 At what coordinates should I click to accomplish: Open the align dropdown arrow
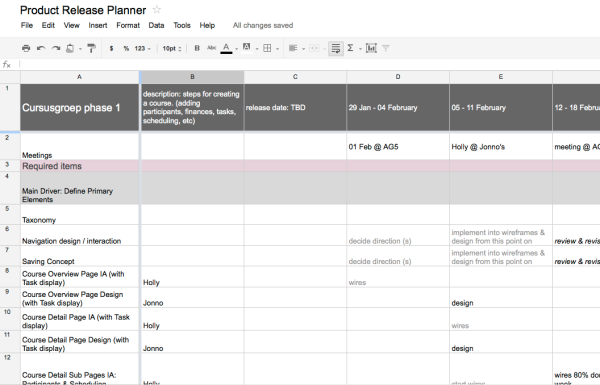(x=303, y=49)
